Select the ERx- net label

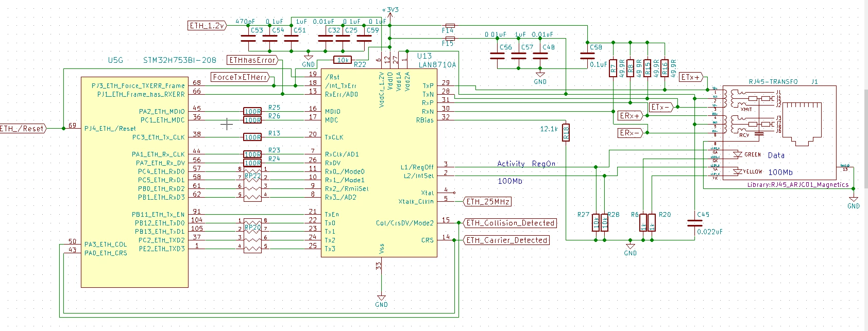pyautogui.click(x=631, y=133)
